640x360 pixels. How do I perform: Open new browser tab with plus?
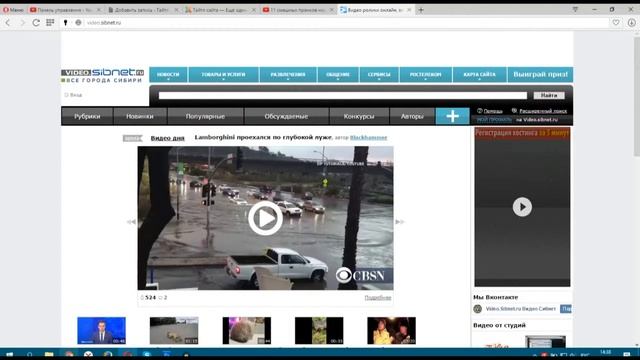pyautogui.click(x=420, y=10)
